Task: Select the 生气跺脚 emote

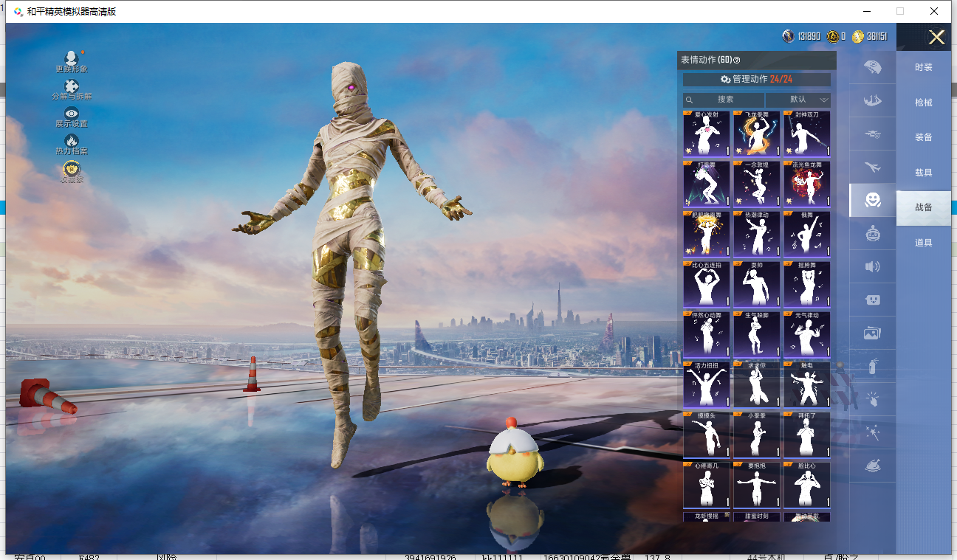Action: (757, 334)
